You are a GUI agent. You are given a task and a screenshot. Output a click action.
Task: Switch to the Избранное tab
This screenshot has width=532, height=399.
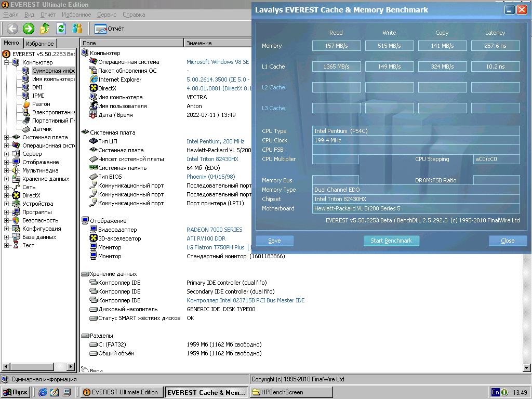click(x=39, y=44)
